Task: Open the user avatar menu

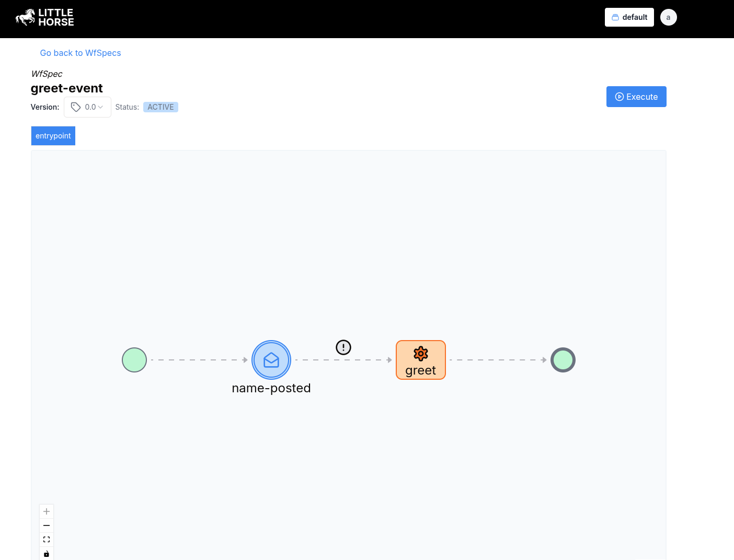Action: pos(668,17)
